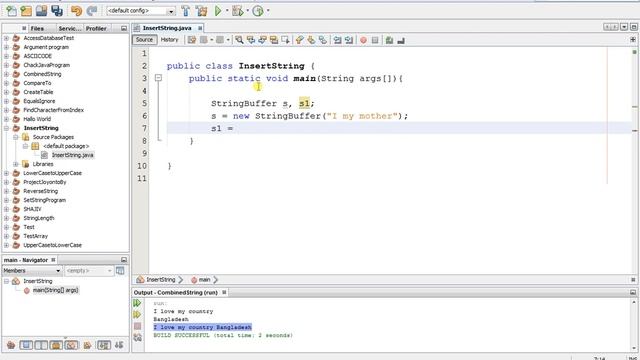Open the arrow next to Debug Project
640x360 pixels.
[247, 11]
